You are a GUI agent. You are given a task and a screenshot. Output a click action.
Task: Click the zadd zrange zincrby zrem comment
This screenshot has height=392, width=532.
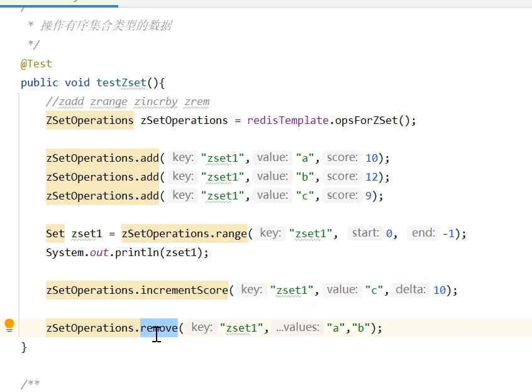pyautogui.click(x=127, y=101)
